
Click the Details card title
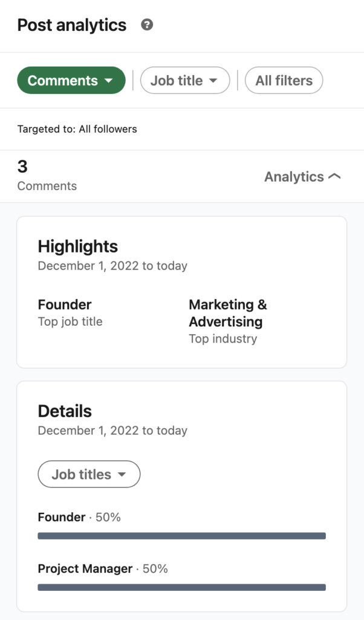[64, 411]
